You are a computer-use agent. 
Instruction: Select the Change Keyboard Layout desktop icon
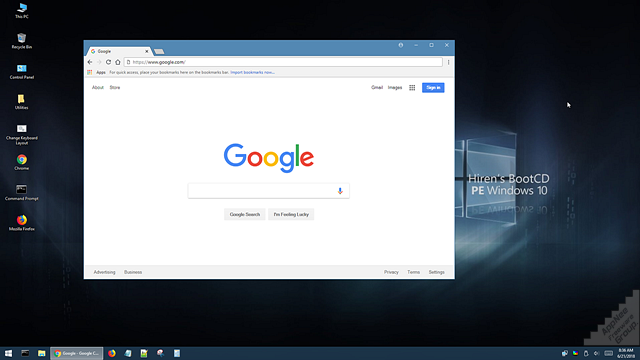pyautogui.click(x=22, y=134)
